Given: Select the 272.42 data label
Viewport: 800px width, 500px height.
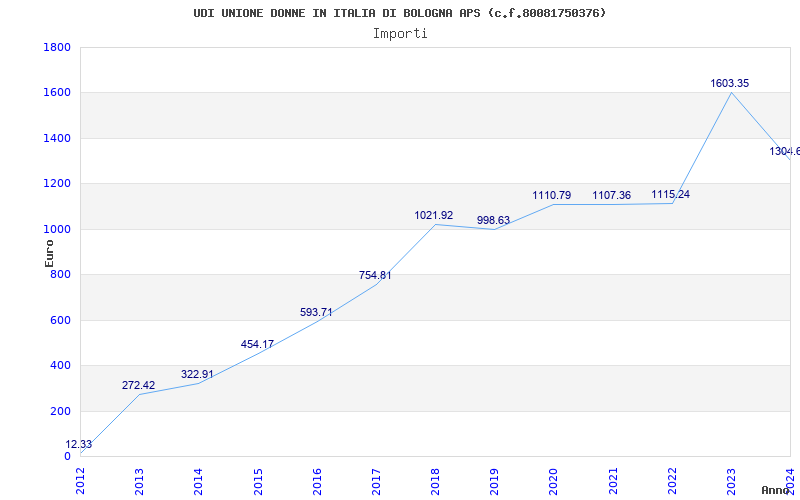Looking at the screenshot, I should (138, 385).
